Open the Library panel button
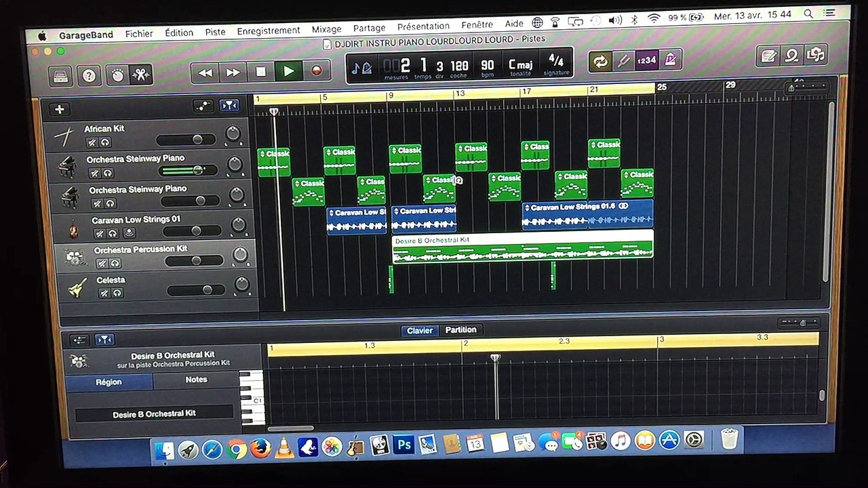868x488 pixels. (x=62, y=76)
